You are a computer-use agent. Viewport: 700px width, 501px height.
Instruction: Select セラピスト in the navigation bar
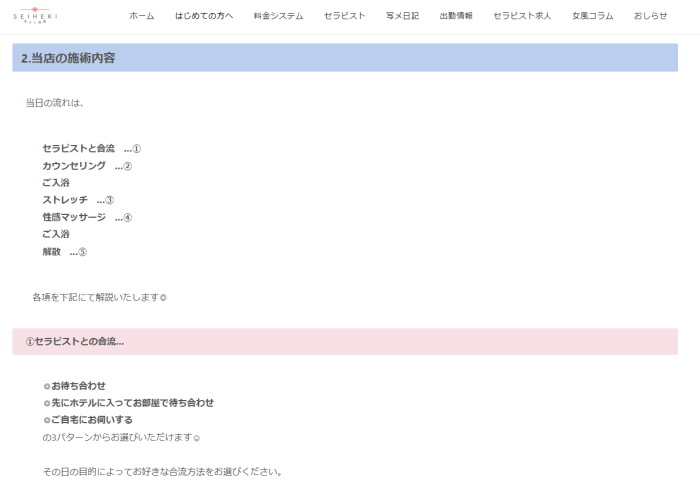tap(345, 17)
